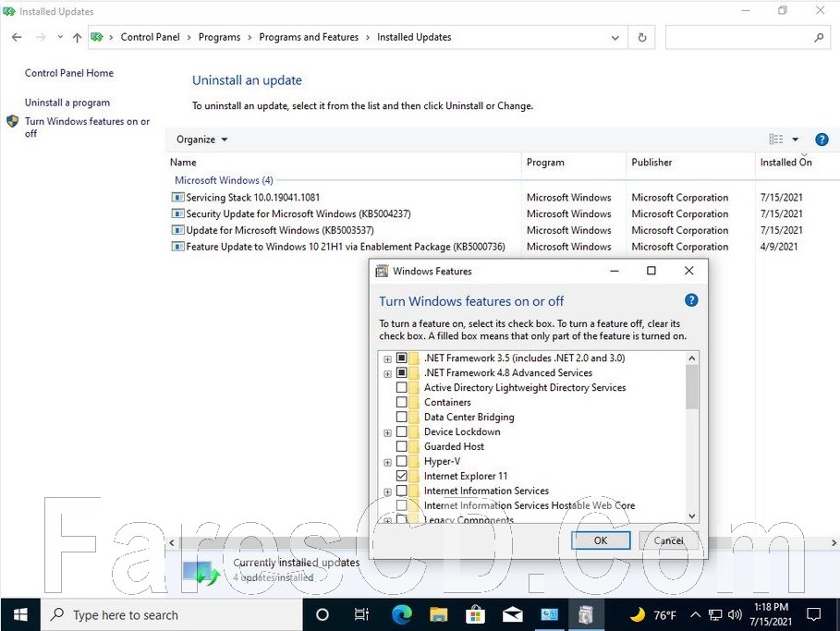The image size is (840, 631).
Task: Uncheck Internet Explorer 11
Action: pos(401,476)
